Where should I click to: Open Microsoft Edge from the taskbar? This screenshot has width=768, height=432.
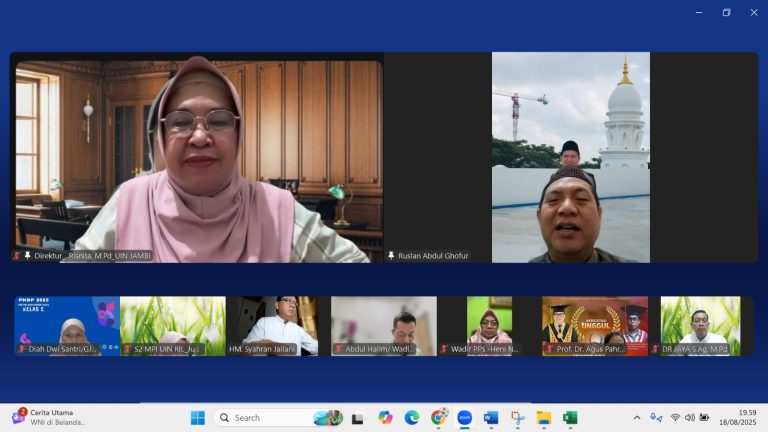[x=412, y=418]
